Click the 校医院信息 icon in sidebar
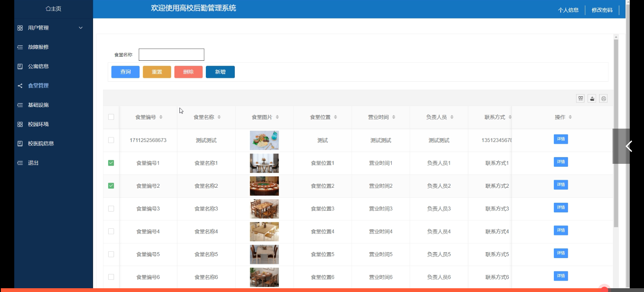The image size is (644, 292). [x=20, y=144]
